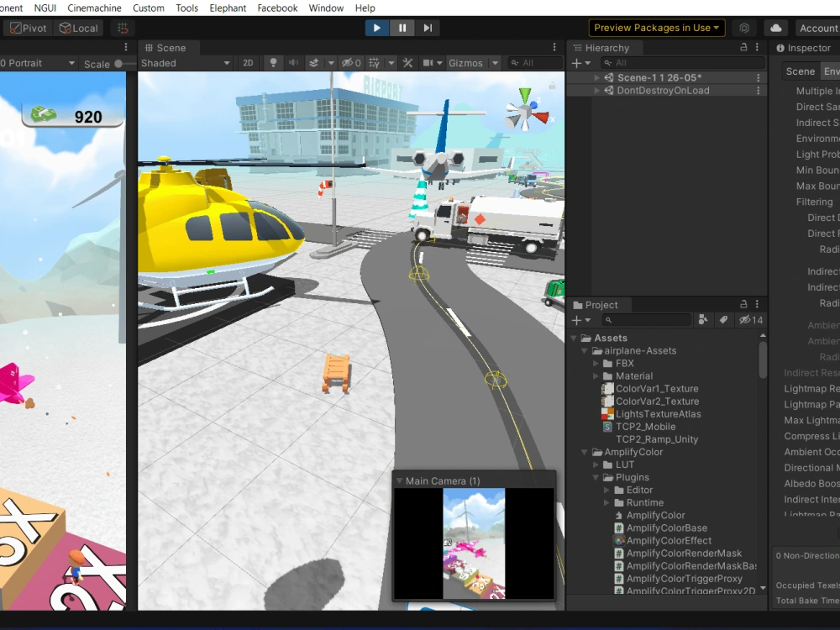
Task: Toggle the scene lighting bulb icon
Action: [272, 63]
